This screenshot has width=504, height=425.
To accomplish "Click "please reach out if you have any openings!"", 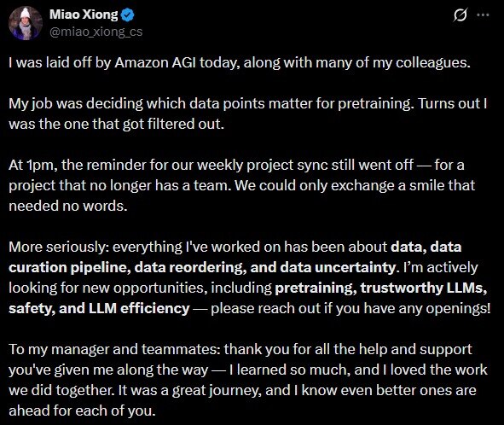I will point(351,309).
